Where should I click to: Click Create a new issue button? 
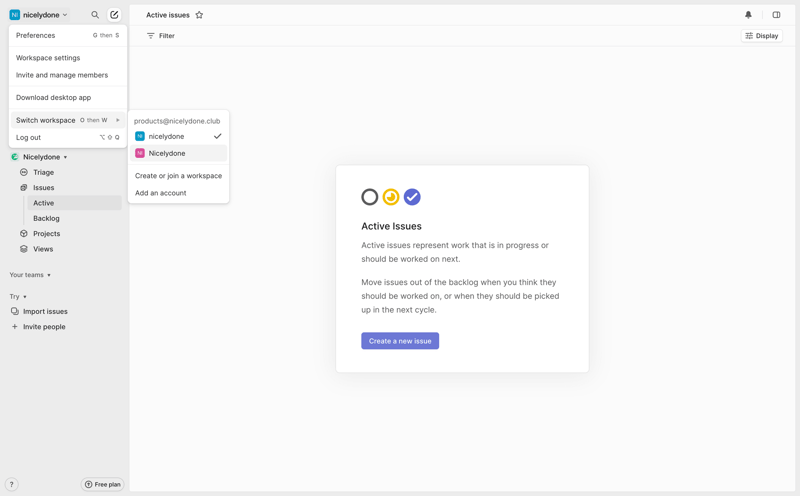[400, 341]
